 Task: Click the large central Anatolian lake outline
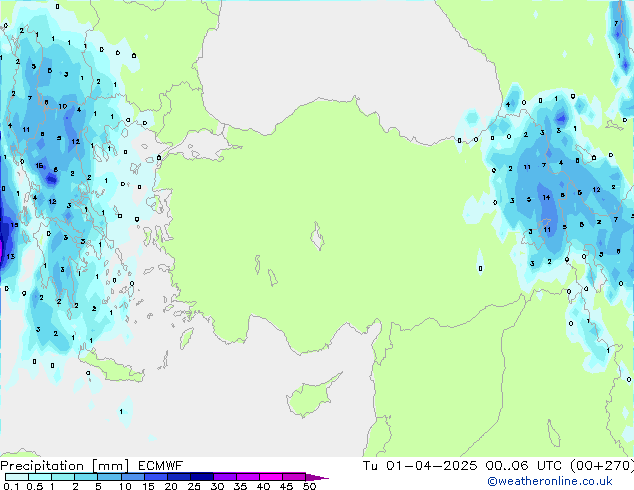(x=317, y=236)
